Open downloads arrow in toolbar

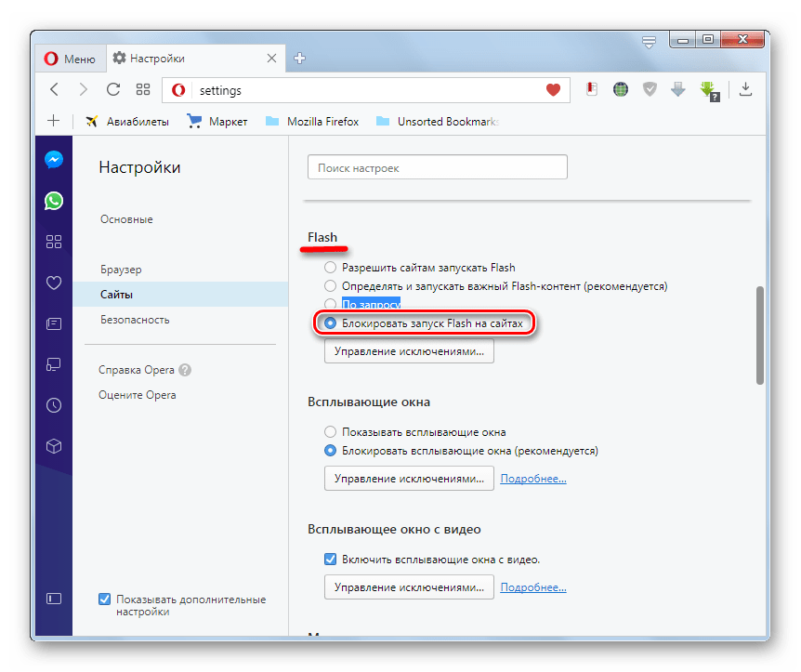(745, 90)
